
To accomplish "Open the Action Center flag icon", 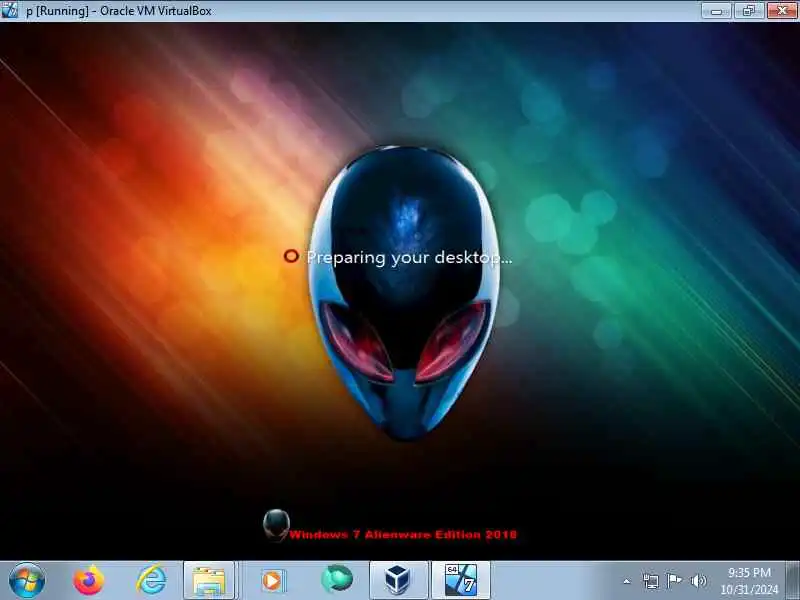I will tap(674, 581).
